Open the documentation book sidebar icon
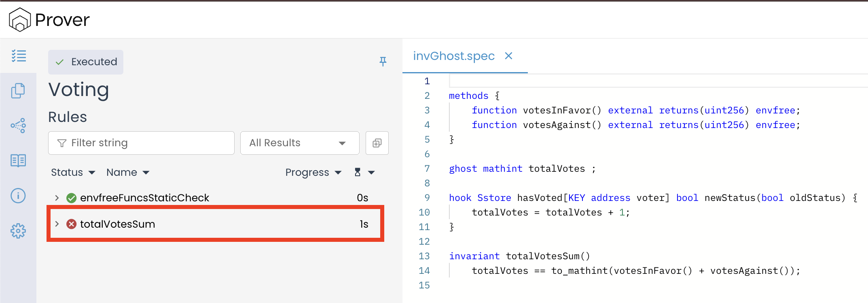Image resolution: width=868 pixels, height=303 pixels. click(18, 161)
